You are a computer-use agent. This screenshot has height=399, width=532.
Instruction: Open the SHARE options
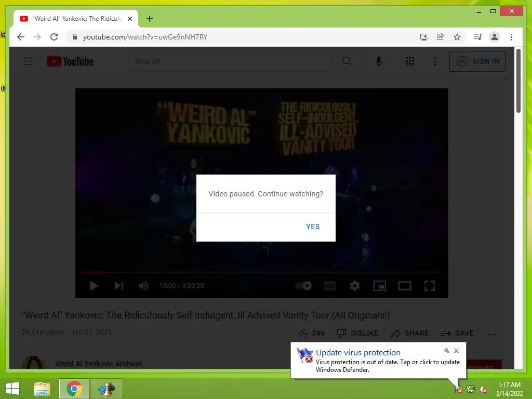tap(409, 333)
